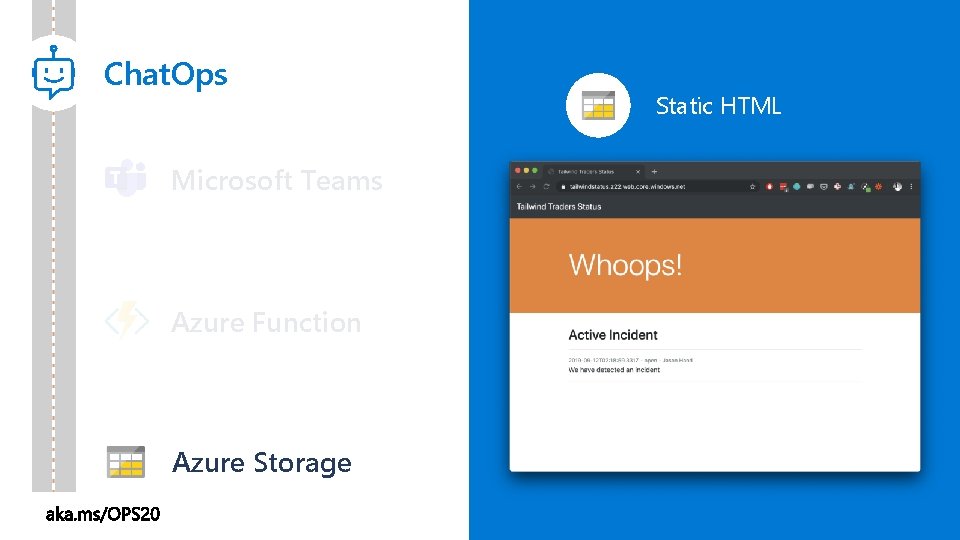The height and width of the screenshot is (540, 960).
Task: Click the orange gear extension icon
Action: click(879, 187)
